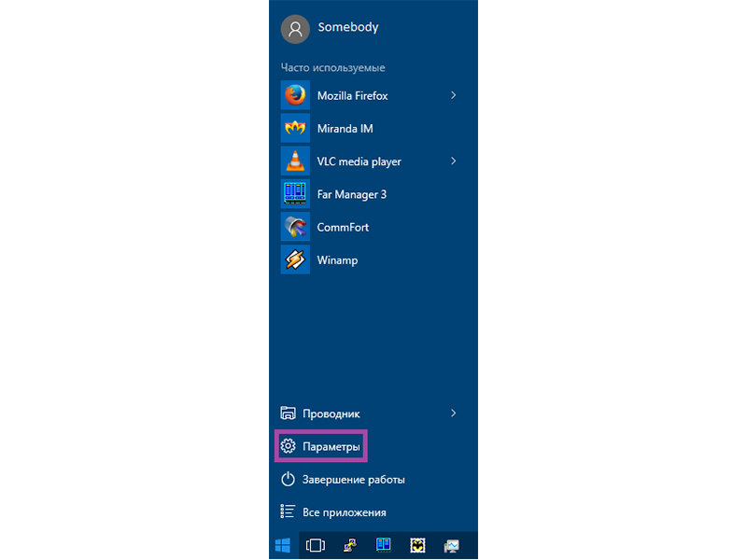
Task: Expand the VLC media player jump list arrow
Action: click(x=454, y=161)
